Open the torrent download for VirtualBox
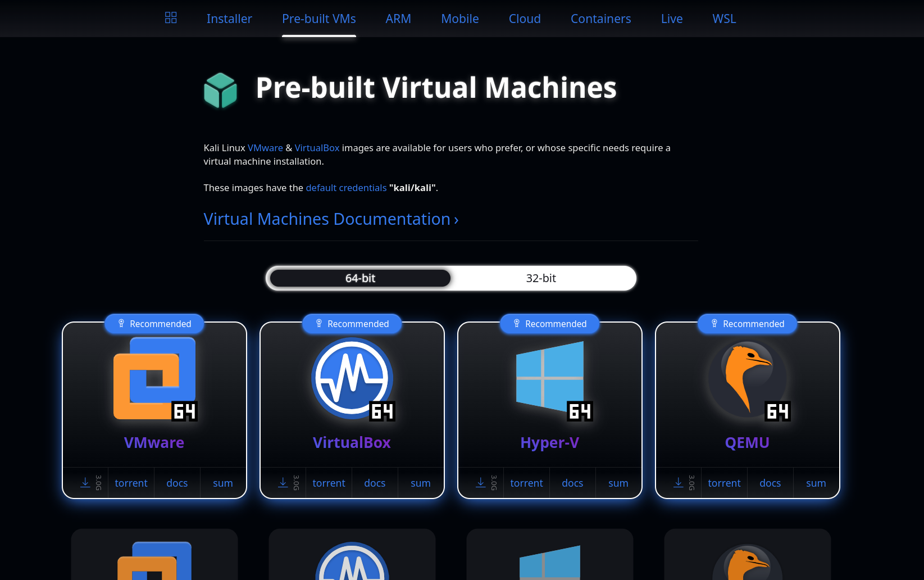This screenshot has height=580, width=924. (x=329, y=483)
